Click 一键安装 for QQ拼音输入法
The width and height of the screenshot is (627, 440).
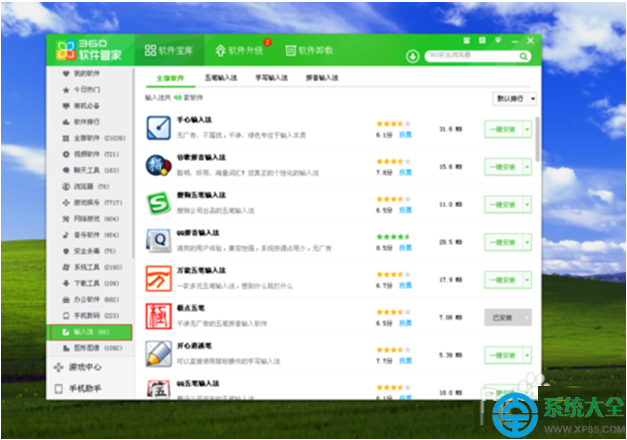pos(503,242)
